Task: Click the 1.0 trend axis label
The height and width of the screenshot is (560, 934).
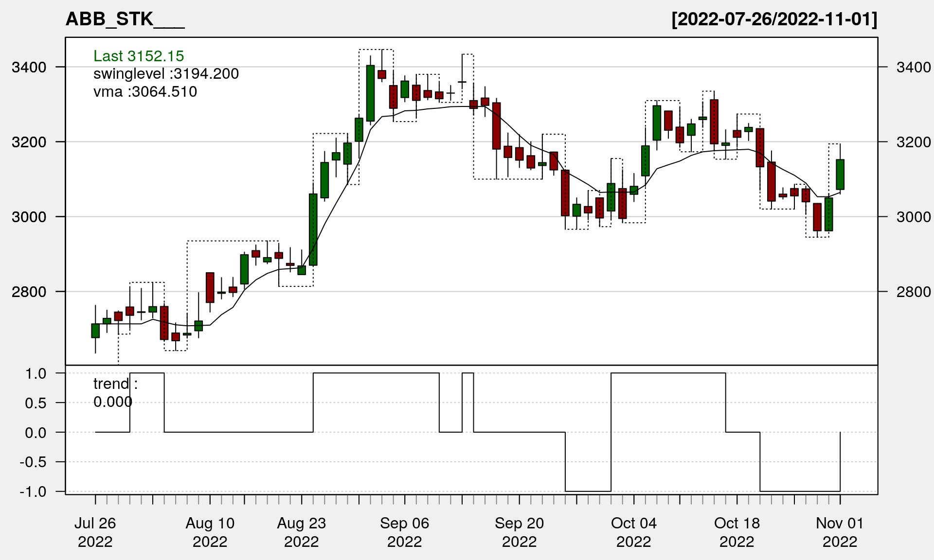Action: [x=36, y=373]
